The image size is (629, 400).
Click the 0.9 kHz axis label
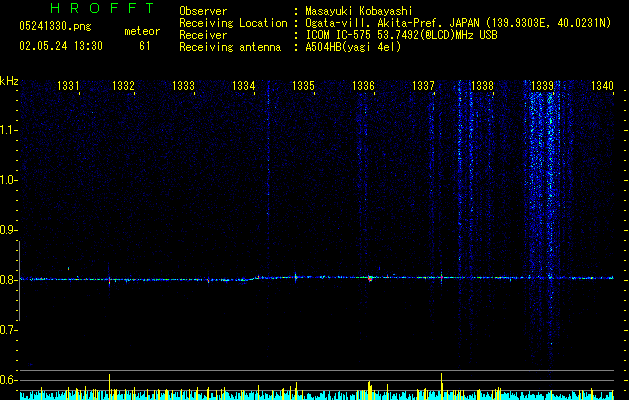click(9, 230)
